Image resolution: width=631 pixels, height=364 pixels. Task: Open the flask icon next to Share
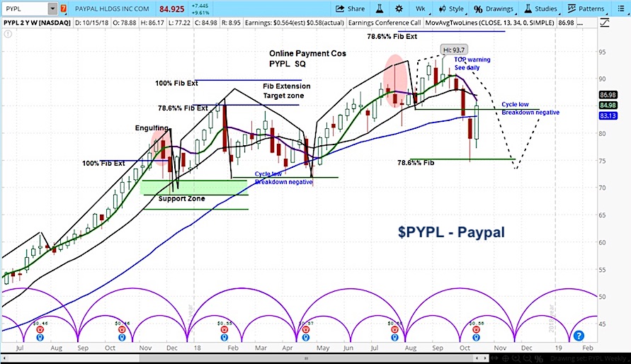[380, 8]
